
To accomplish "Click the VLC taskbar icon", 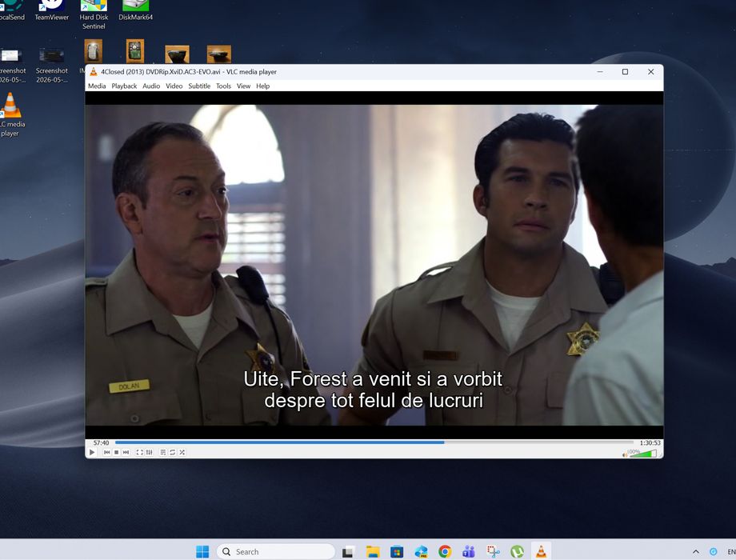I will pyautogui.click(x=541, y=551).
